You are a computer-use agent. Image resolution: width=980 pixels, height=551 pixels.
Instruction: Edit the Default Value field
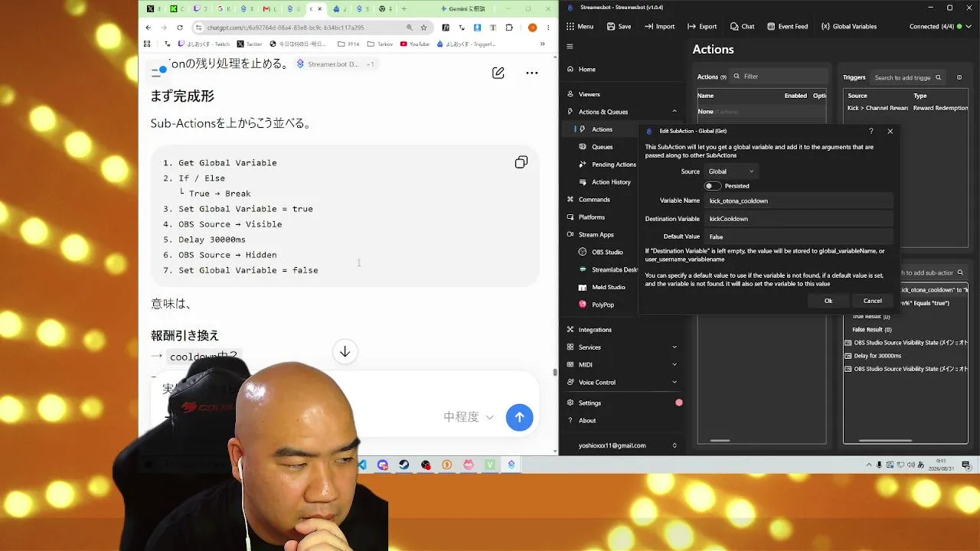[799, 236]
